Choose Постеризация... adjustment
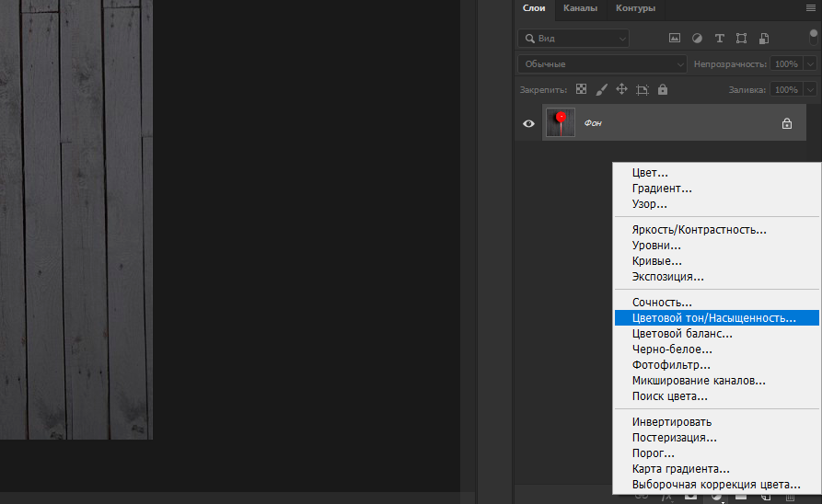The image size is (822, 504). [717, 438]
